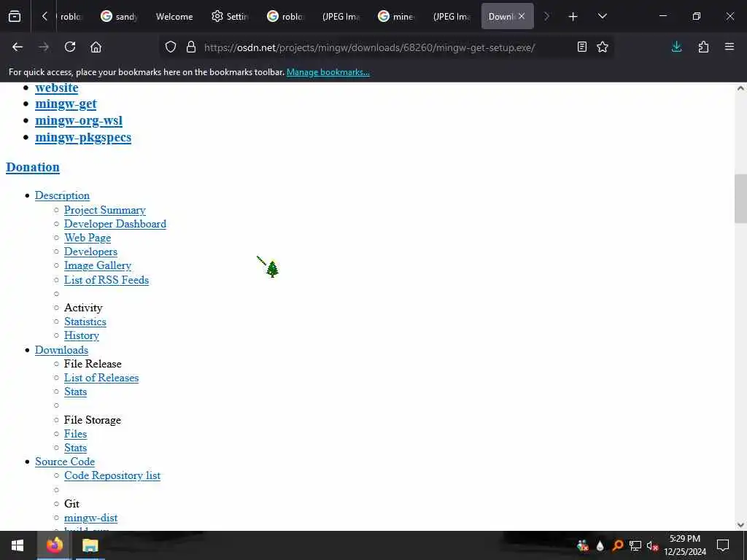Open the tracking protection shield icon
747x560 pixels.
click(171, 47)
